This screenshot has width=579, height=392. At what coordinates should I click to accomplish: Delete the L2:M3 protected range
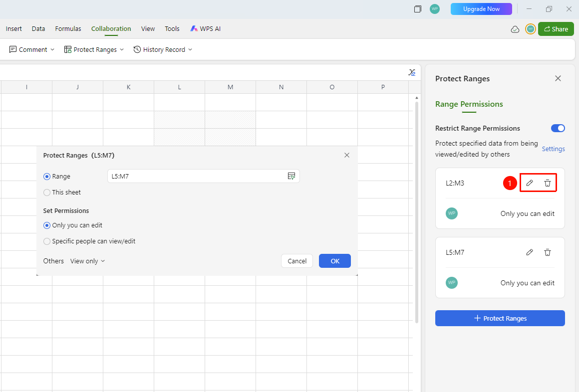click(548, 183)
